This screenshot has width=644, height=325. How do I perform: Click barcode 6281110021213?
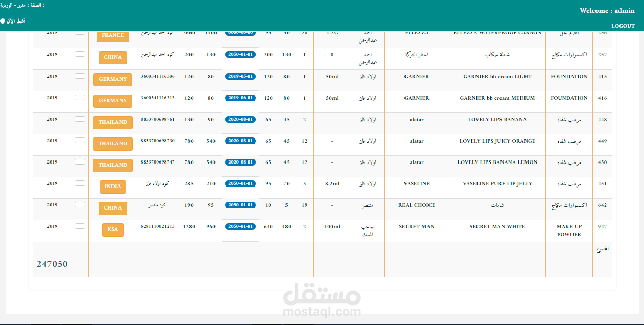(157, 226)
